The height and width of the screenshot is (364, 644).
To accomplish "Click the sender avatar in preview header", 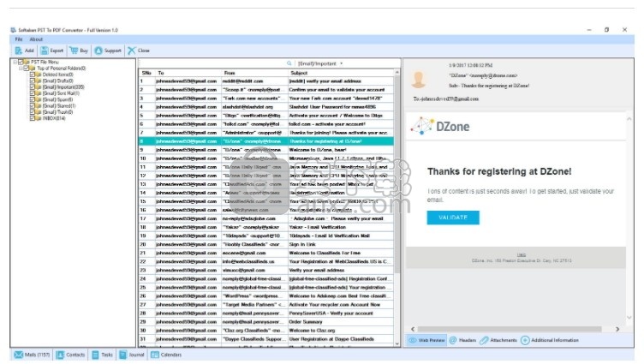I will tap(419, 80).
